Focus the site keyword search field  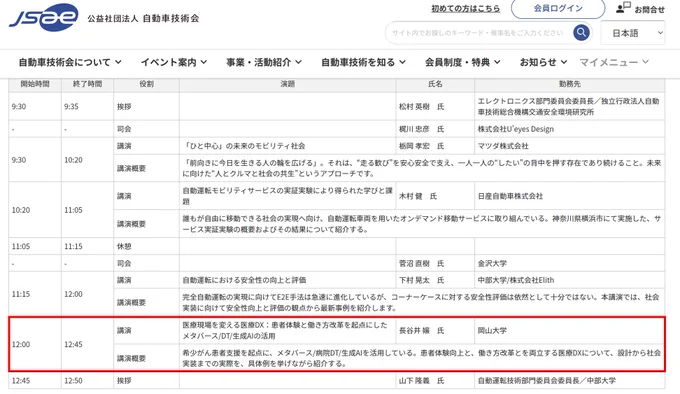(x=478, y=33)
